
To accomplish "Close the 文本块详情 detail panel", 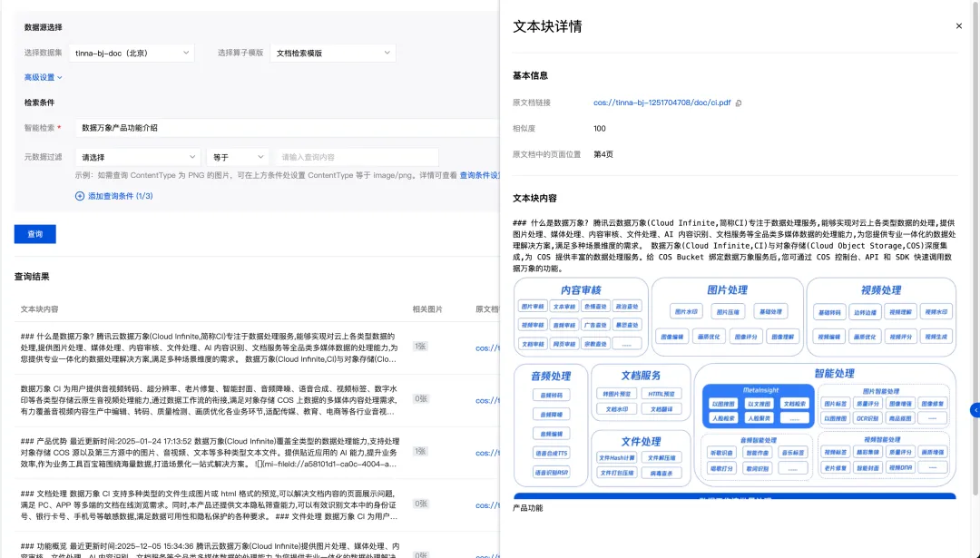I will pyautogui.click(x=959, y=25).
